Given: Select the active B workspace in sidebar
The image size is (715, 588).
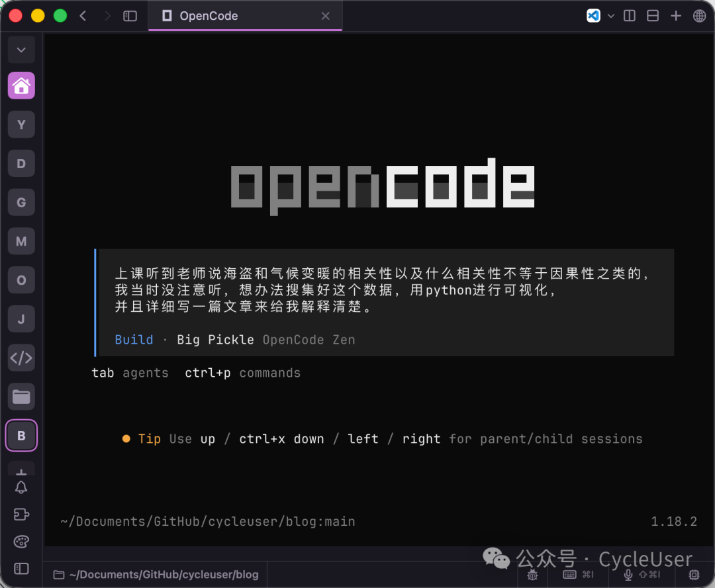Looking at the screenshot, I should 21,436.
